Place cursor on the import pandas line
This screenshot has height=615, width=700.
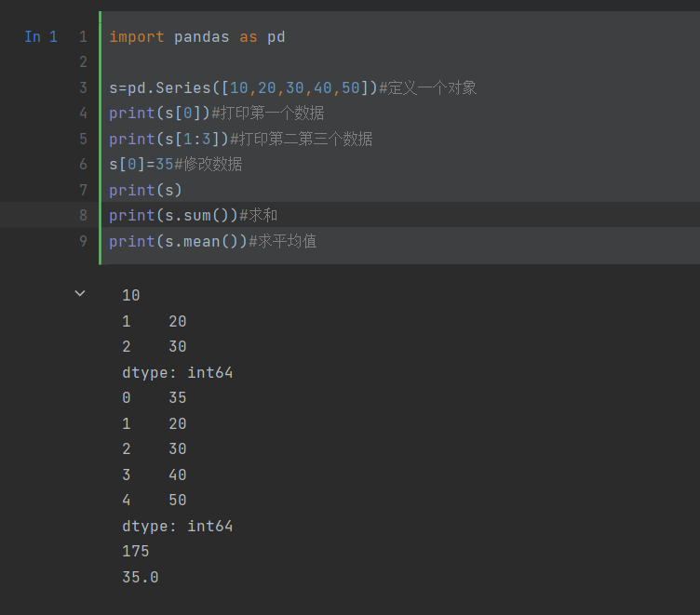(x=196, y=37)
